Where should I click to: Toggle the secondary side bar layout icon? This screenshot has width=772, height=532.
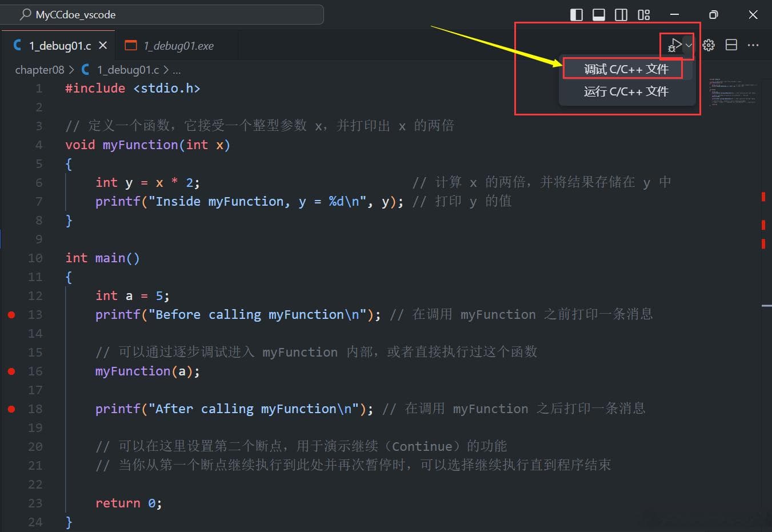pyautogui.click(x=621, y=15)
